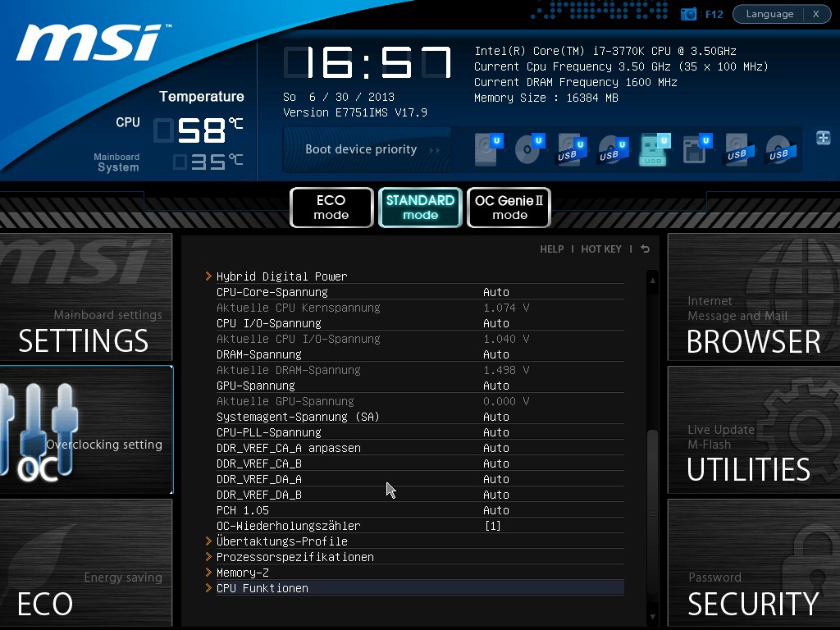This screenshot has width=840, height=630.
Task: Switch to STANDARD mode
Action: click(x=420, y=208)
